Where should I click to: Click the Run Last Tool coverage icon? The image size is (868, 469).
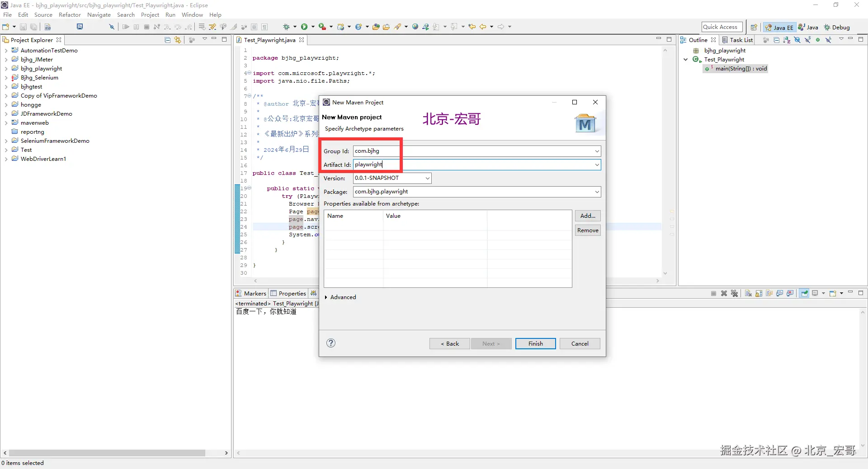click(322, 27)
